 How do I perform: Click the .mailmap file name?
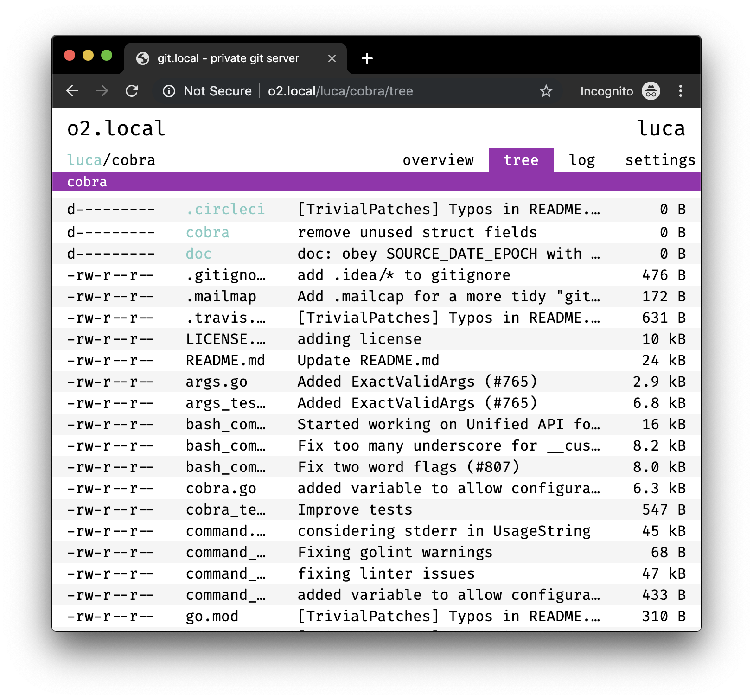pyautogui.click(x=221, y=297)
